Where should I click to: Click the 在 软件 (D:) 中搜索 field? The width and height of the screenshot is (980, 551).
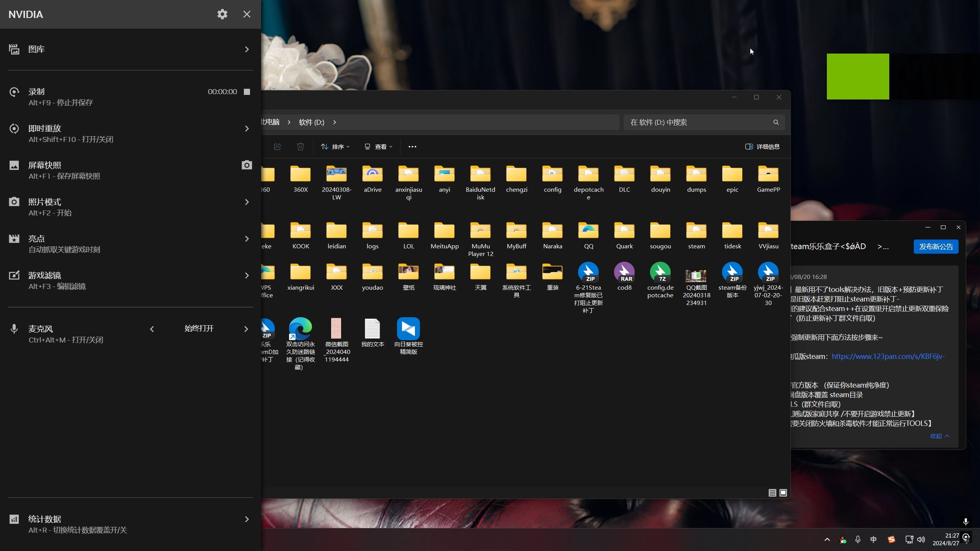pos(704,122)
